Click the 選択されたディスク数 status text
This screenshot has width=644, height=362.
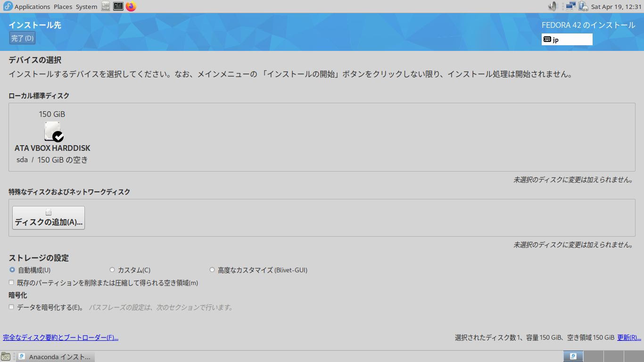click(535, 337)
